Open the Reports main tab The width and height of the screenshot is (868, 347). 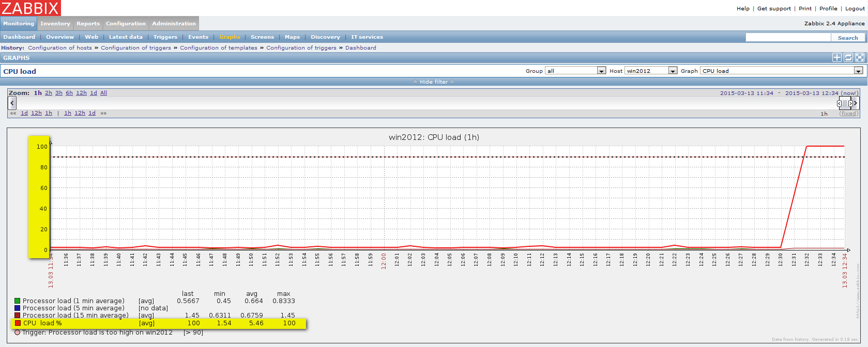pyautogui.click(x=88, y=23)
